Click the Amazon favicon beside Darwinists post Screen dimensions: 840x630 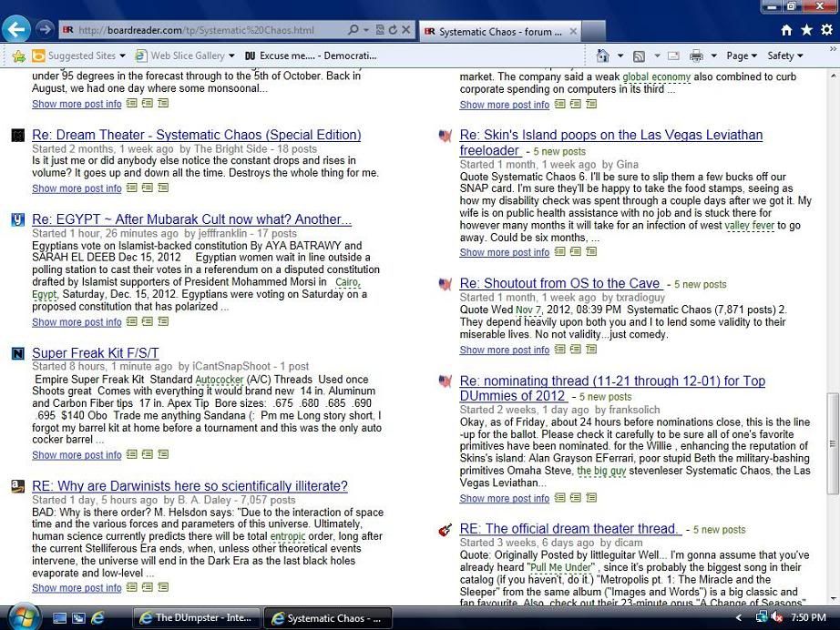[x=17, y=486]
